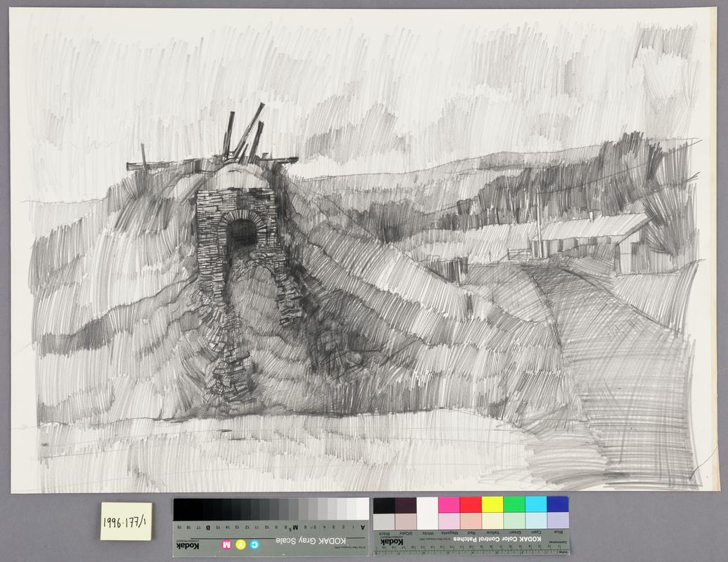Viewport: 728px width, 562px height.
Task: Click the "KODAK Gray Scale" text label
Action: pyautogui.click(x=308, y=540)
